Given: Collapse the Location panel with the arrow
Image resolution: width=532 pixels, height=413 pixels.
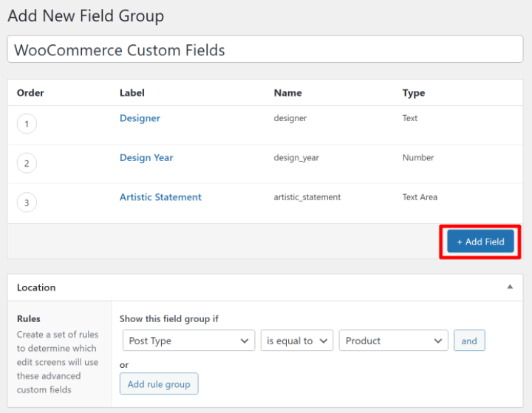Looking at the screenshot, I should [509, 287].
